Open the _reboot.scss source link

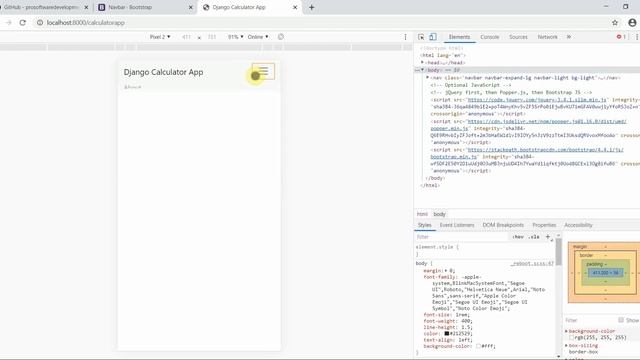tap(532, 264)
